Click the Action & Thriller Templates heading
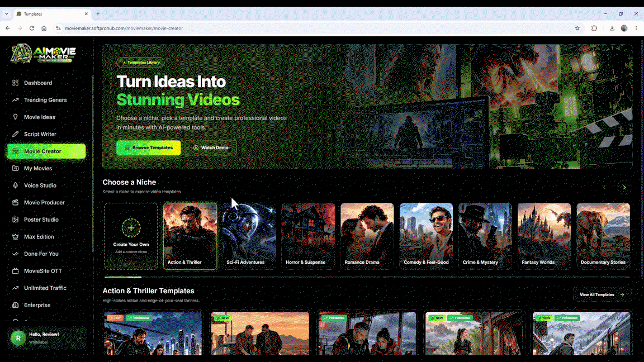The image size is (644, 362). click(148, 290)
